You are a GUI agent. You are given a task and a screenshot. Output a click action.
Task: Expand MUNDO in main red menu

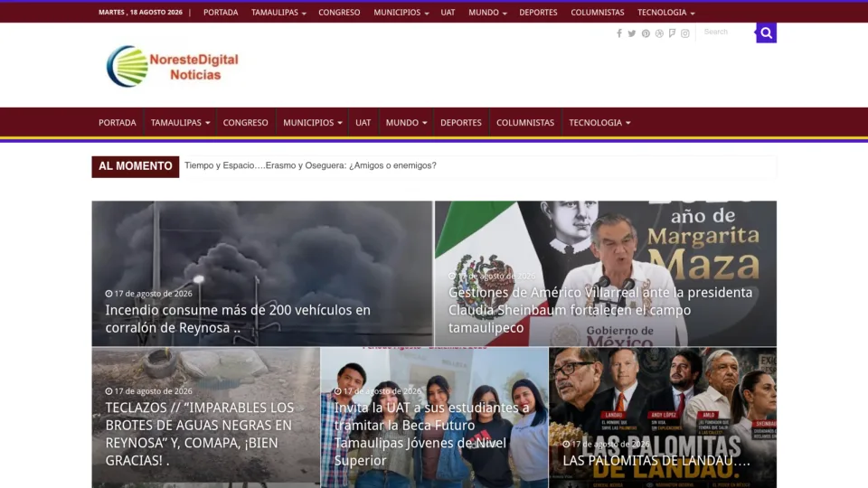(x=406, y=122)
